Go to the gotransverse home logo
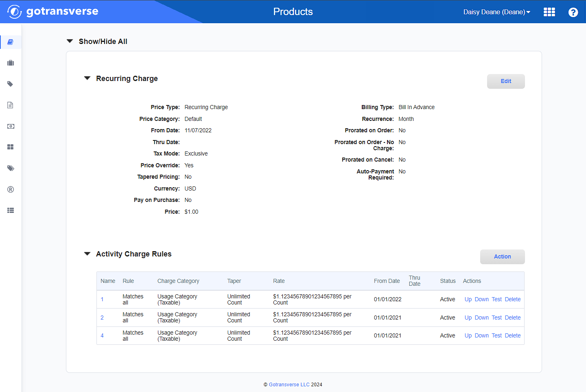586x392 pixels. point(53,11)
